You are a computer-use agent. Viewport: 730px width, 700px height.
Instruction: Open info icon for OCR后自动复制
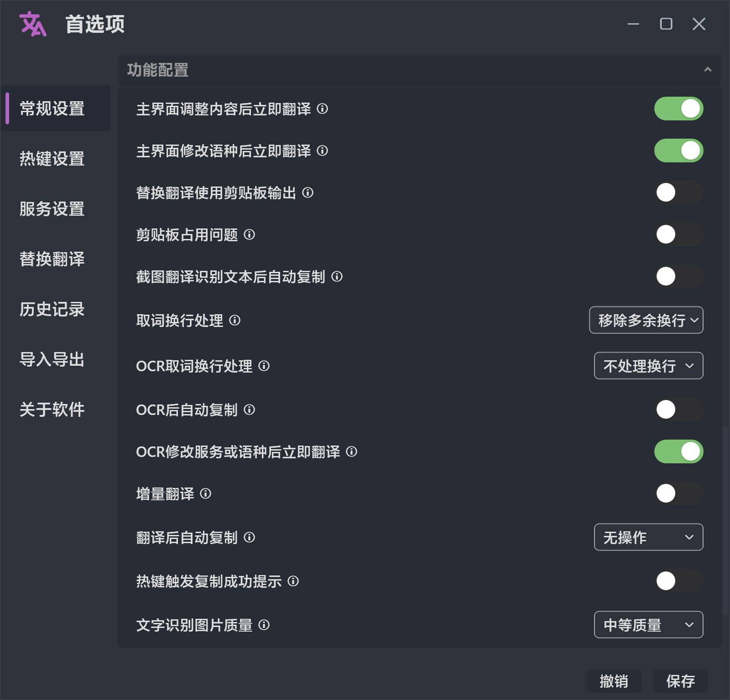pos(250,410)
